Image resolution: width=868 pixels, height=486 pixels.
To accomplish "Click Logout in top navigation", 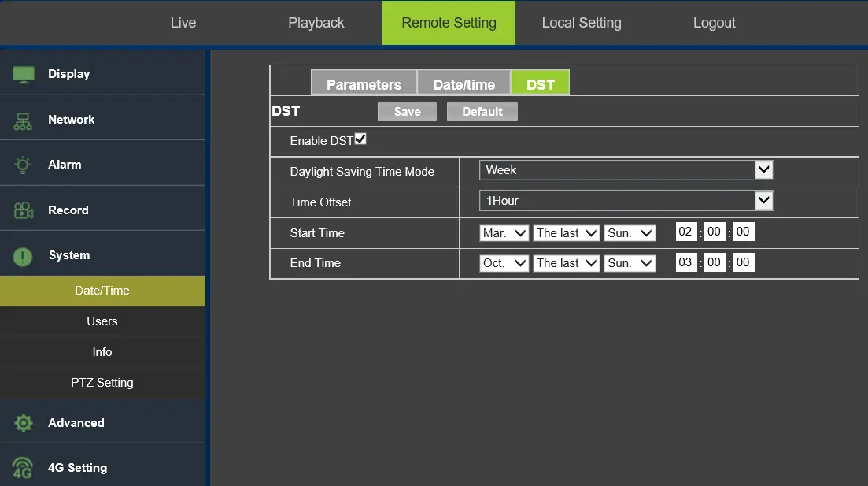I will [x=715, y=23].
